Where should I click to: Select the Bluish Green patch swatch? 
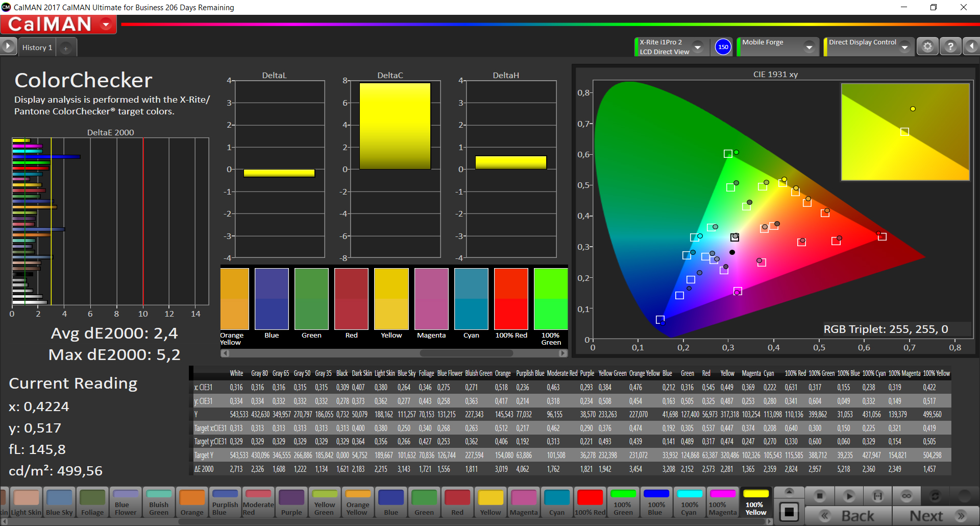pyautogui.click(x=159, y=502)
